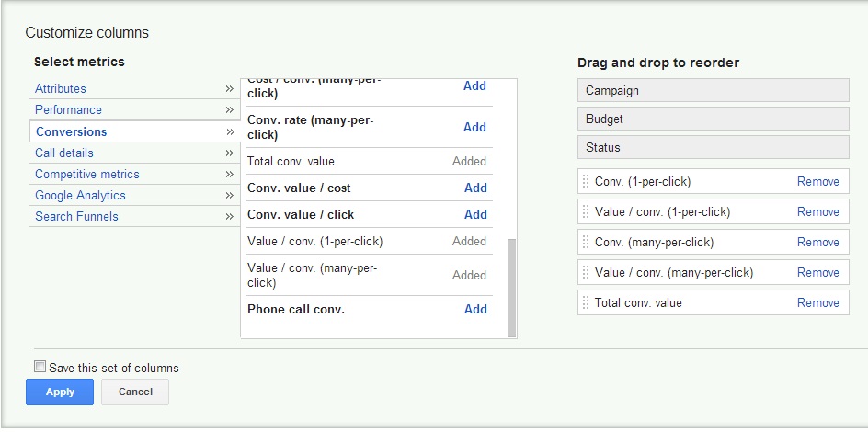Remove Value / conv. (many-per-click) column
The image size is (868, 432).
817,273
